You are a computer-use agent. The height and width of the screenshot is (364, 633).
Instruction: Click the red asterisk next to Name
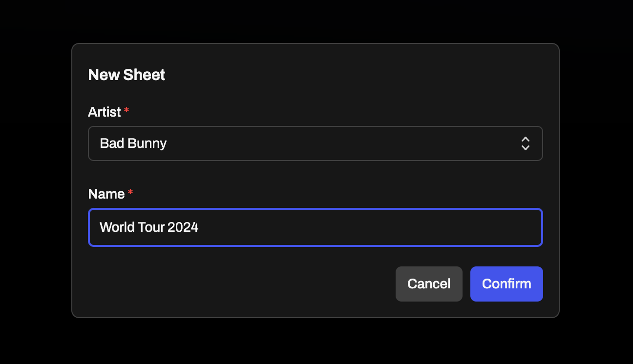point(130,193)
